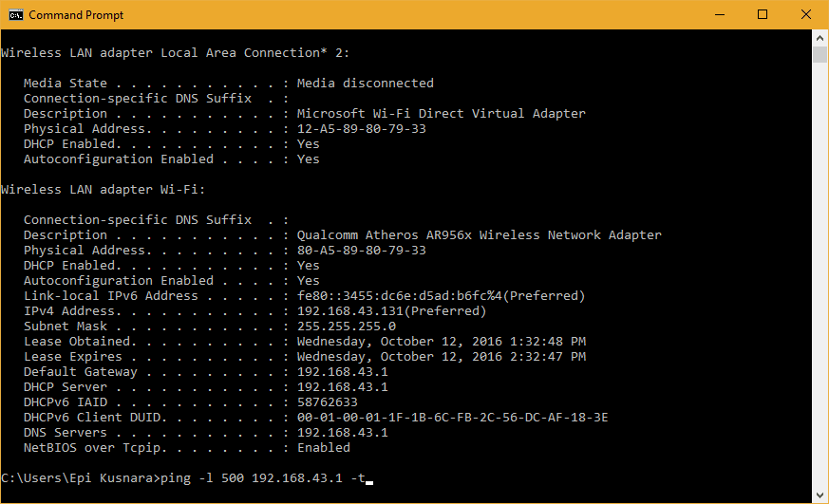The height and width of the screenshot is (504, 829).
Task: Click the Qualcomm Atheros adapter description
Action: click(x=479, y=235)
